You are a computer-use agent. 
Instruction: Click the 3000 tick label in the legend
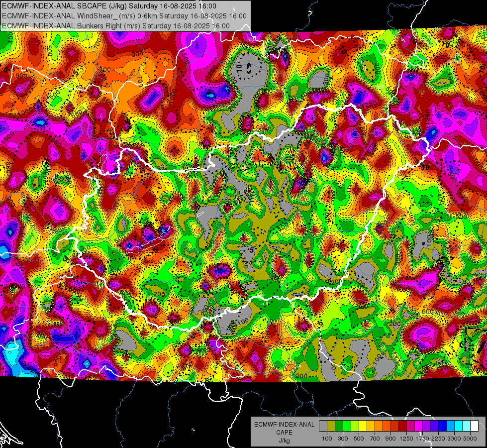coord(454,439)
